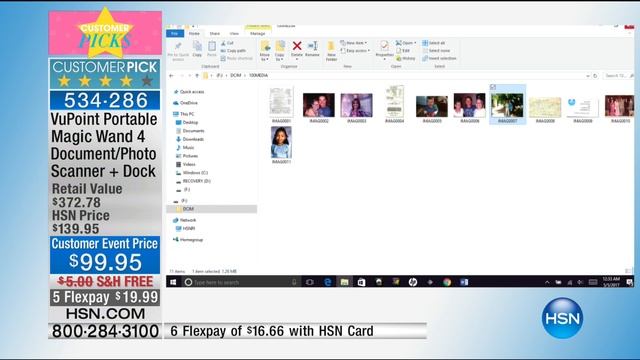Click File Explorer taskbar icon
The width and height of the screenshot is (640, 360).
click(344, 282)
